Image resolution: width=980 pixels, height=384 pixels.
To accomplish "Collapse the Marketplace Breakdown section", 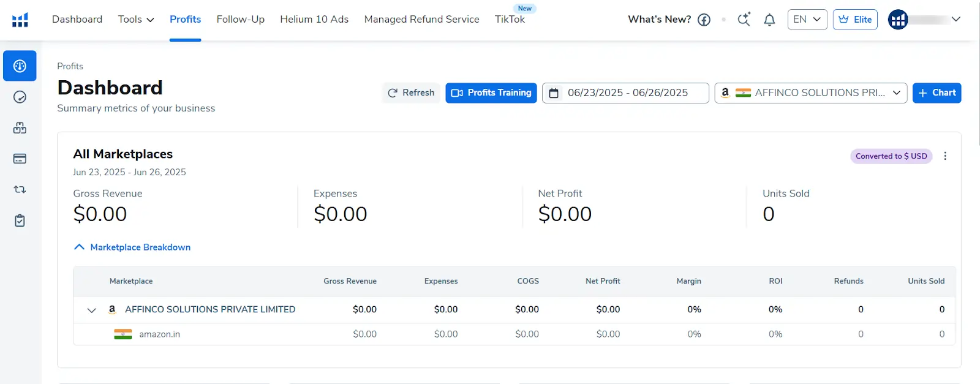I will click(x=132, y=247).
